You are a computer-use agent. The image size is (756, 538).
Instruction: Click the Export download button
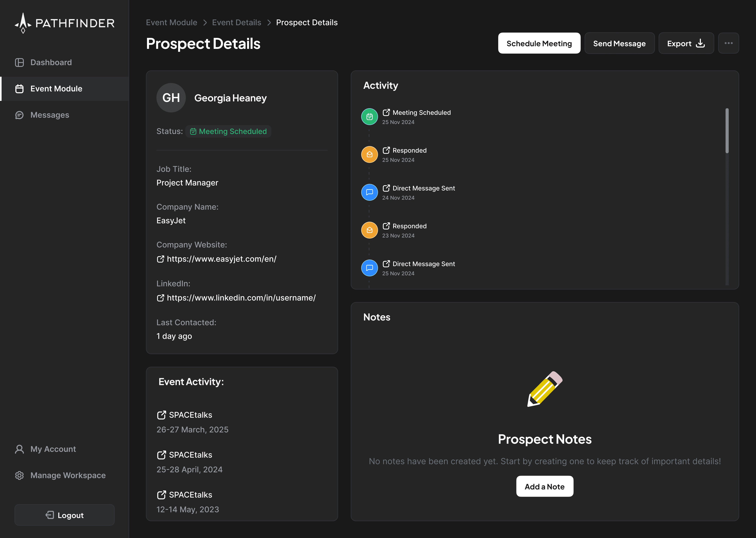tap(686, 43)
